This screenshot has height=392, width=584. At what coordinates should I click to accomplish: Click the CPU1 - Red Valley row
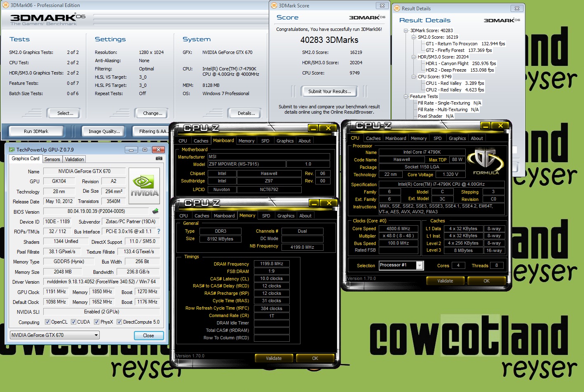(x=455, y=83)
